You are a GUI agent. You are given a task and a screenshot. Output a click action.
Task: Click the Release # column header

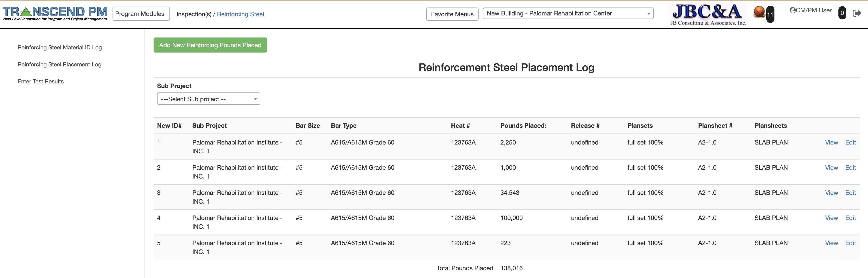point(585,126)
